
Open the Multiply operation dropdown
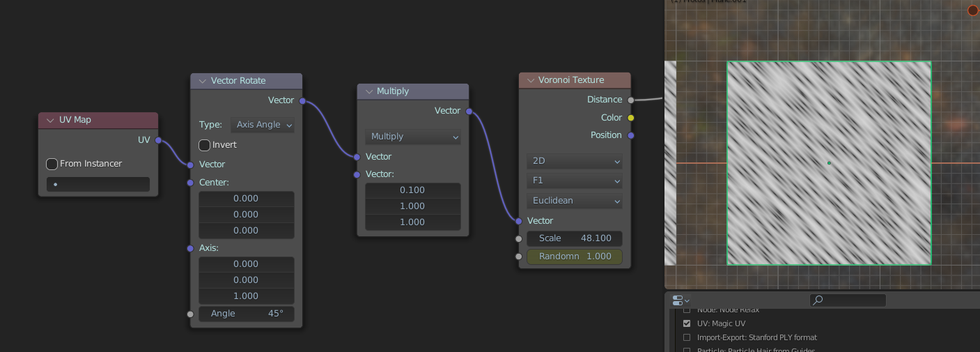pos(413,137)
